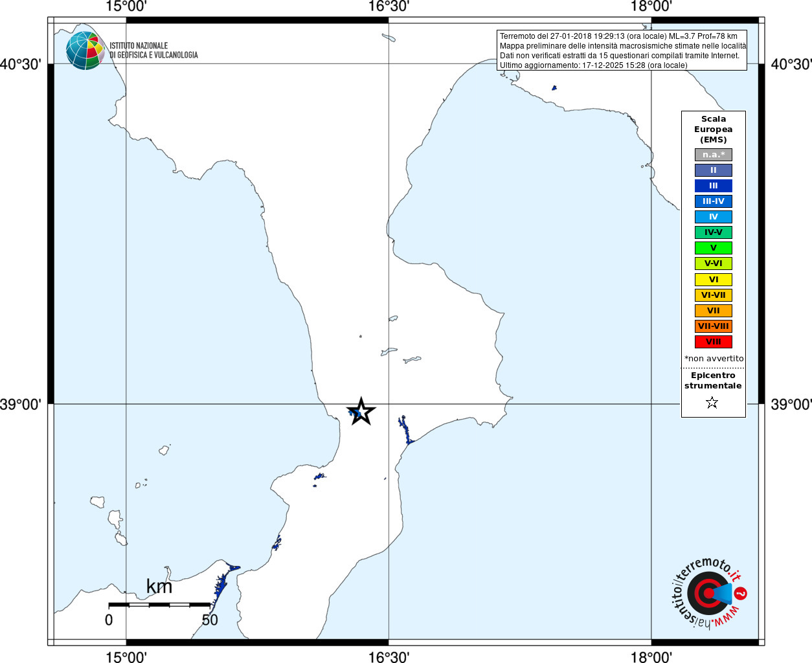This screenshot has width=812, height=663.
Task: Click the black and white scale bar
Action: click(159, 605)
